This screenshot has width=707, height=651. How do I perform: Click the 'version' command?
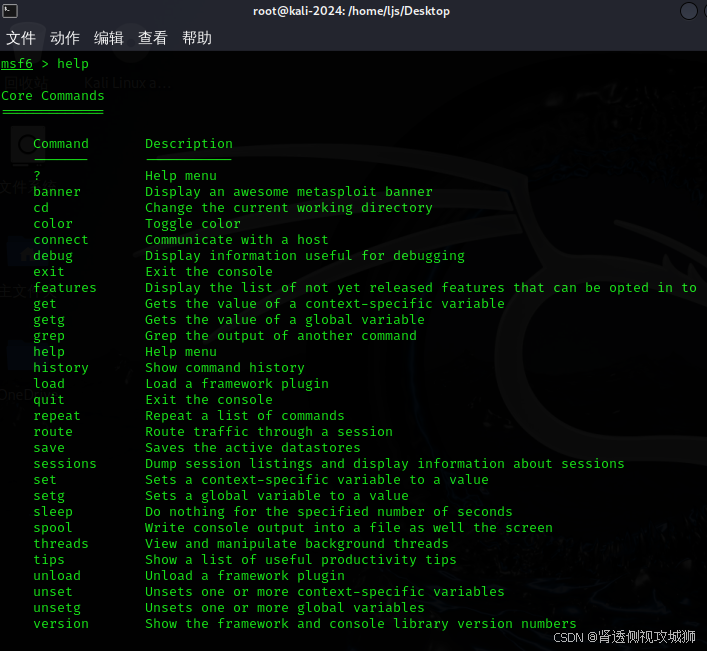pyautogui.click(x=61, y=623)
